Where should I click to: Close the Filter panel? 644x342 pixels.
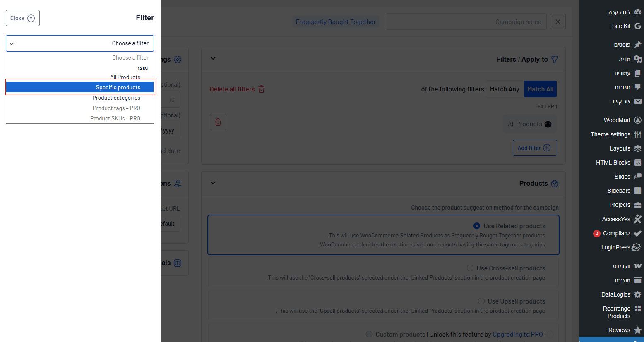(23, 18)
